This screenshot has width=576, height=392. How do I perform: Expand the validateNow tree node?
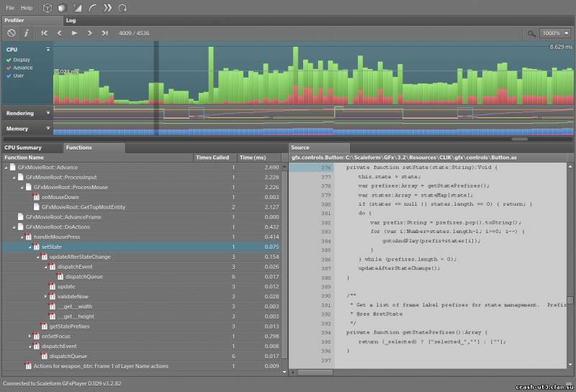coord(45,296)
